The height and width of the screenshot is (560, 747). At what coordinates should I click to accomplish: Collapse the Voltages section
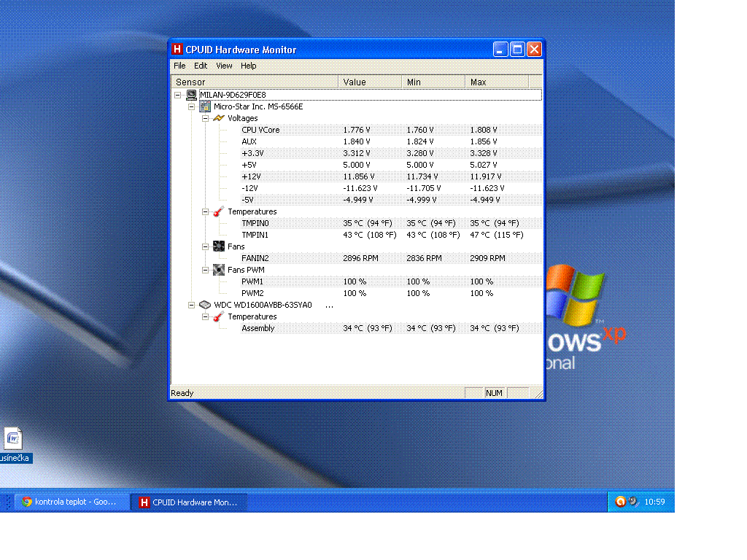205,119
